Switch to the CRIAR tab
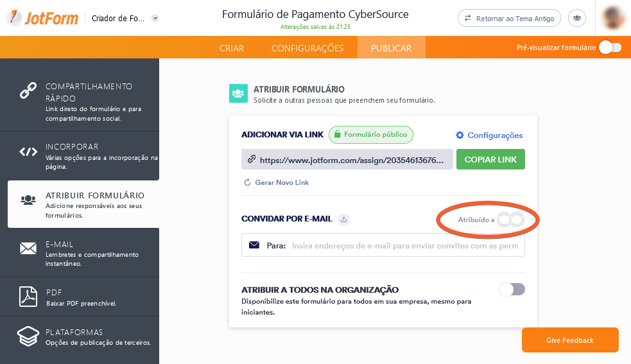 click(232, 48)
